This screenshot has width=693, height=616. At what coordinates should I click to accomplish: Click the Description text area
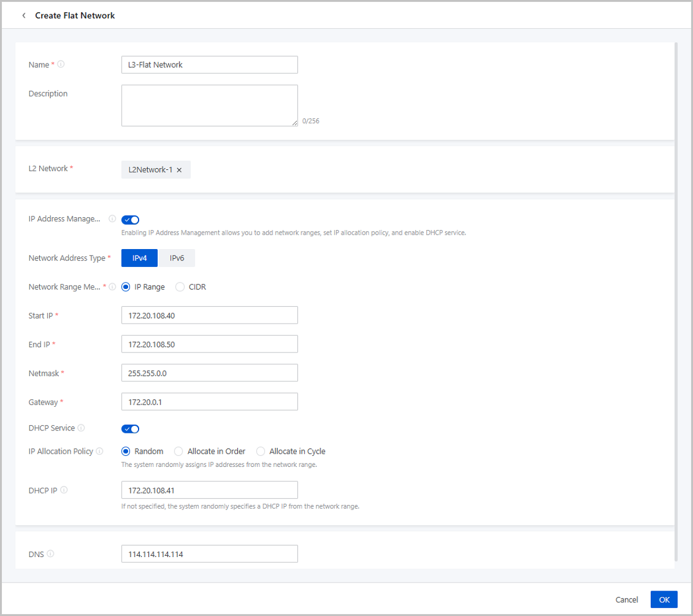pos(209,105)
